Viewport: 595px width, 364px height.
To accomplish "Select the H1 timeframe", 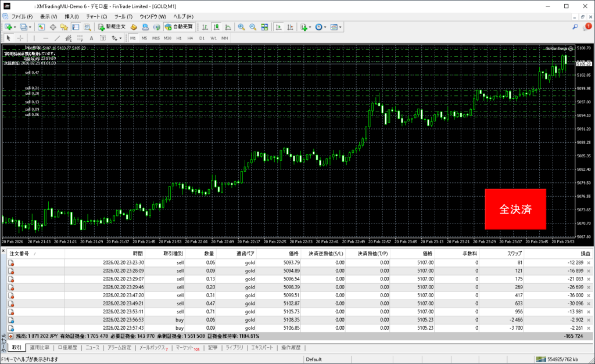I will (179, 38).
